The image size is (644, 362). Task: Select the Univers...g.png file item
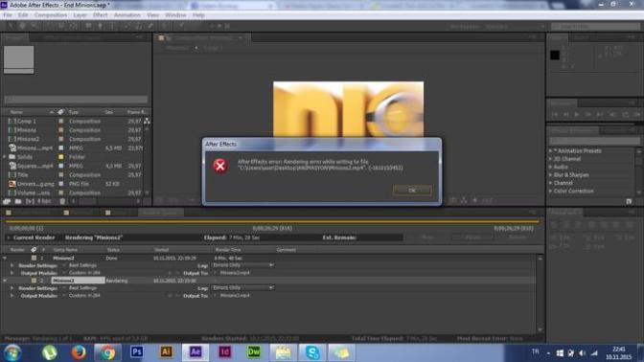point(35,184)
